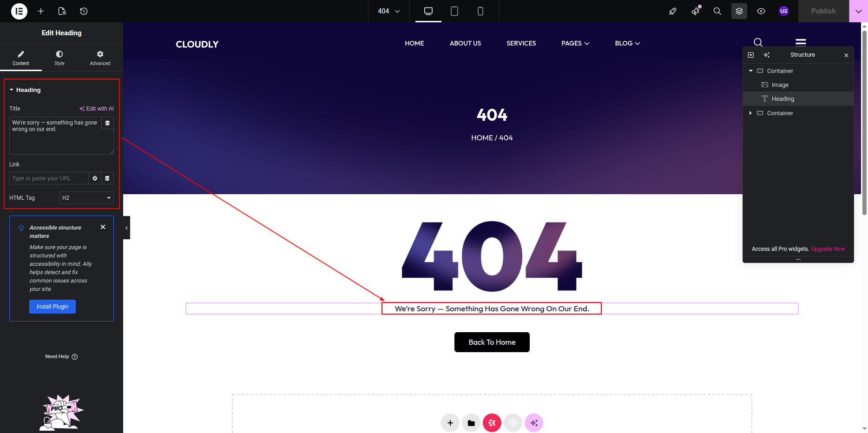Open the 404 page selector dropdown
This screenshot has height=433, width=868.
[389, 11]
